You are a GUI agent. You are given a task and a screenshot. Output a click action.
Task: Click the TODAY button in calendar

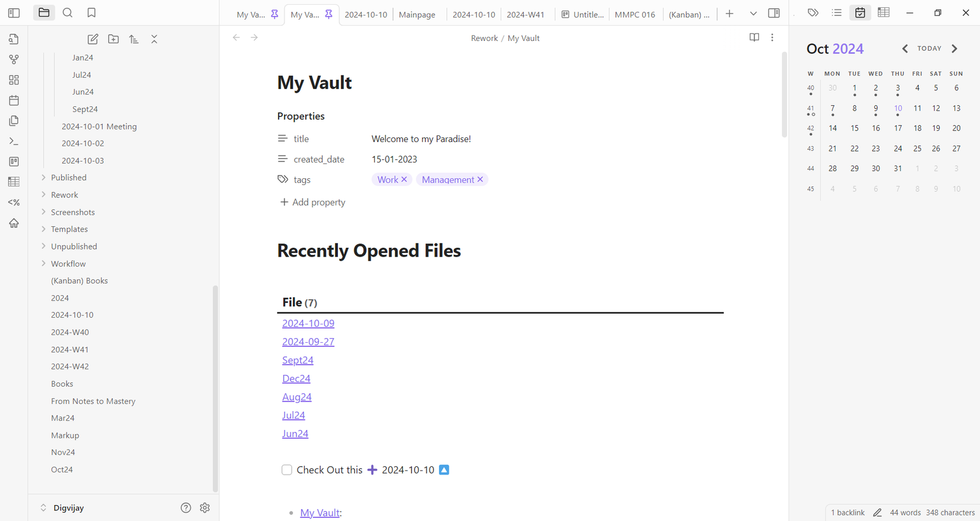pos(930,49)
